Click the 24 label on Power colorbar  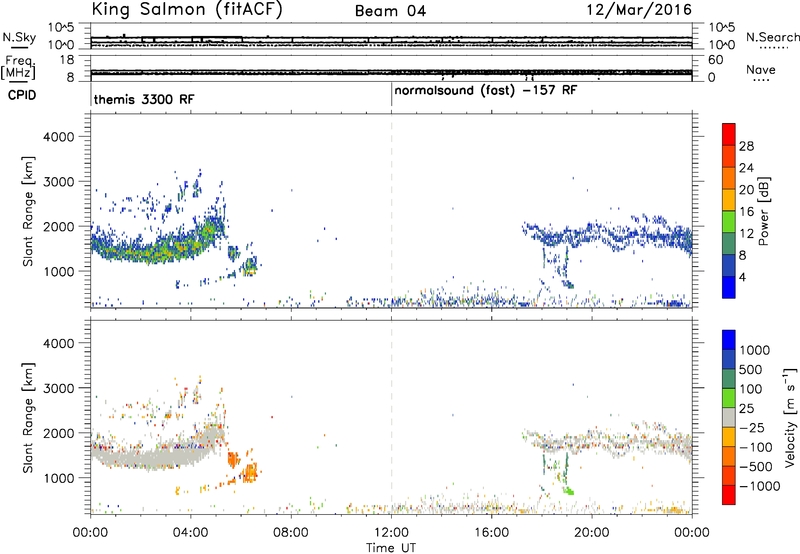tap(746, 168)
